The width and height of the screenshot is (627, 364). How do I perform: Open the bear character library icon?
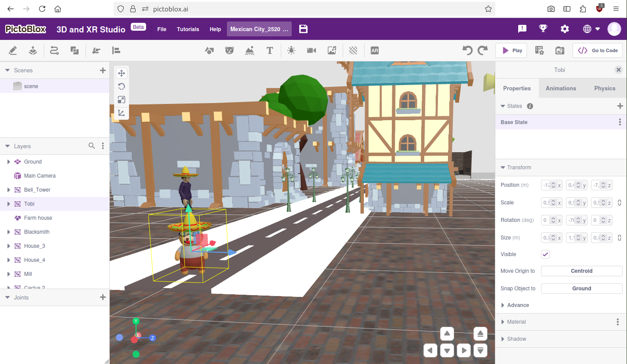coord(229,50)
